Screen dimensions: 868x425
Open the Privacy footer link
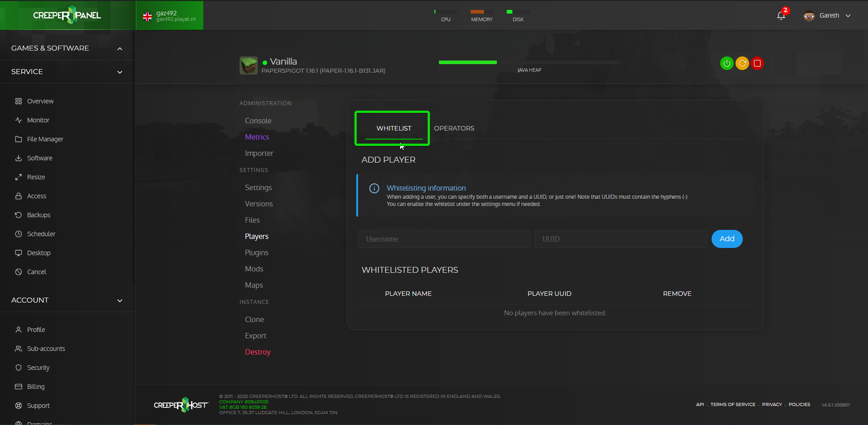click(x=772, y=405)
